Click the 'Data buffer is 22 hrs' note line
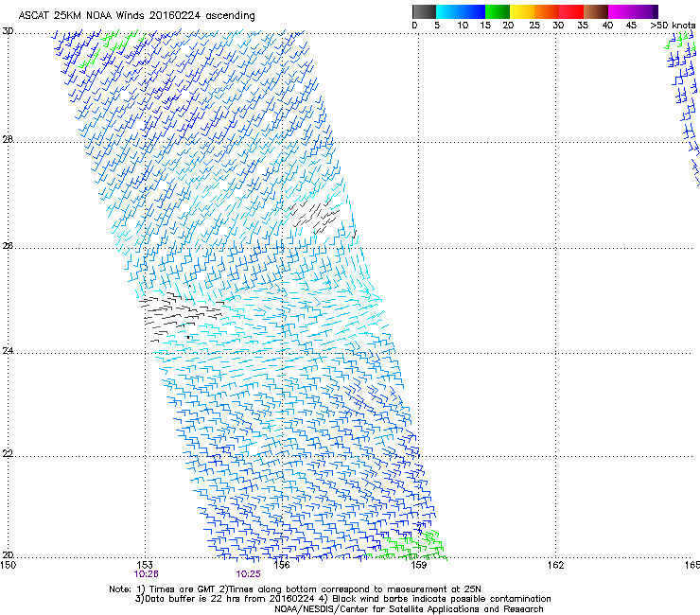Viewport: 700px width, 615px height. 342,599
